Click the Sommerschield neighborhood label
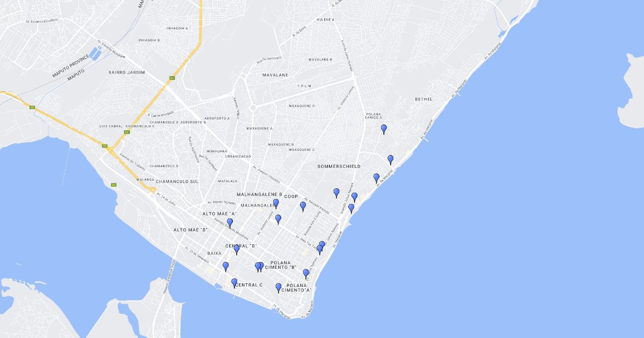The width and height of the screenshot is (644, 338). pyautogui.click(x=339, y=167)
